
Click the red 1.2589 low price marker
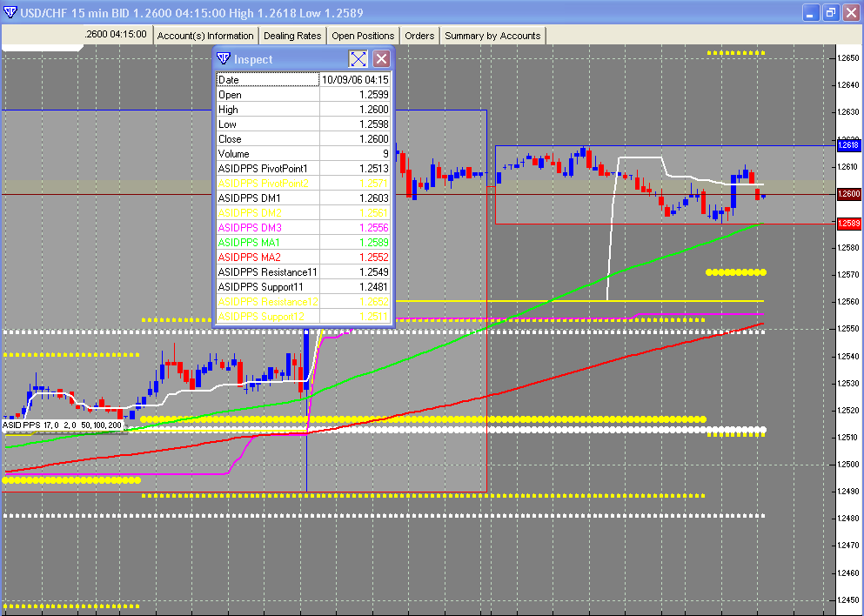[x=848, y=224]
